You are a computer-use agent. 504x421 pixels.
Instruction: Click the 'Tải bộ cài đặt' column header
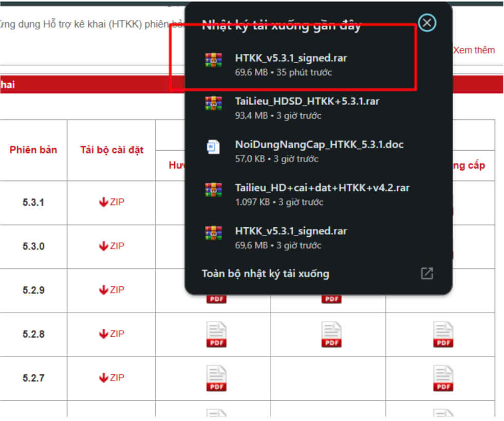pyautogui.click(x=111, y=150)
